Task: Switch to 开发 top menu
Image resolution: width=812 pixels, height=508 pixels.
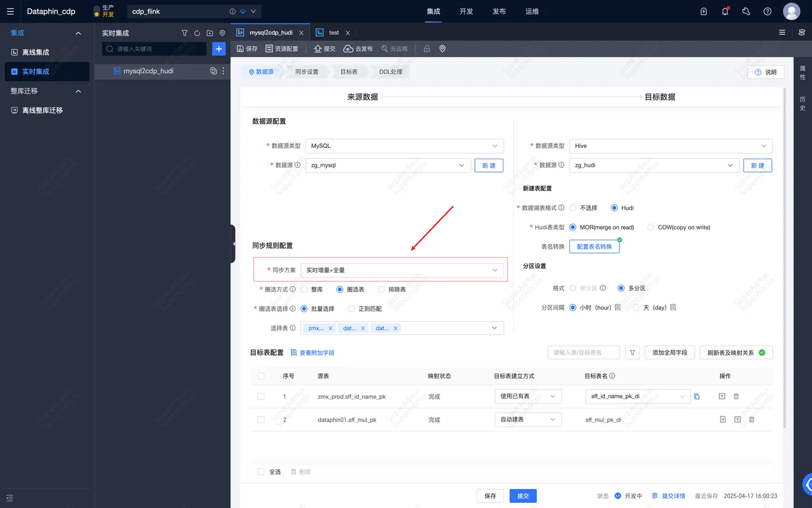Action: coord(466,11)
